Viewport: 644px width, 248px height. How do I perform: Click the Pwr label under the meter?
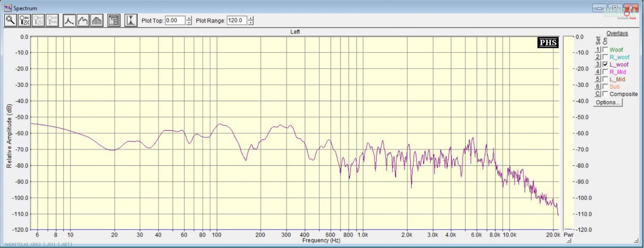(569, 234)
